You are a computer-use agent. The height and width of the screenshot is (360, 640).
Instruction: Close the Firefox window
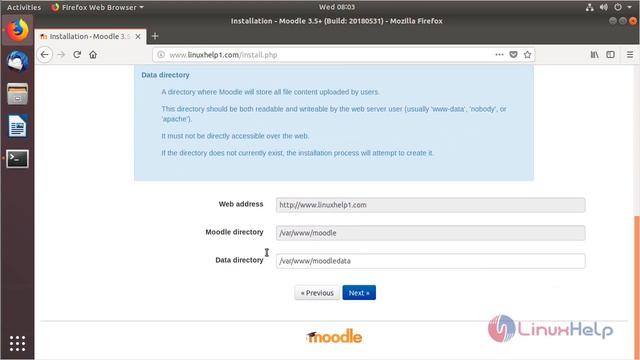click(x=633, y=21)
